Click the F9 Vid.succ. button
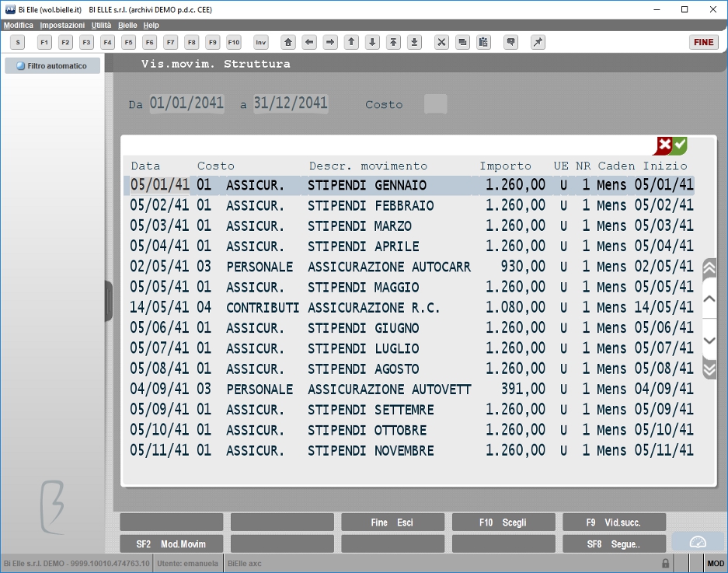This screenshot has width=728, height=573. pos(615,522)
